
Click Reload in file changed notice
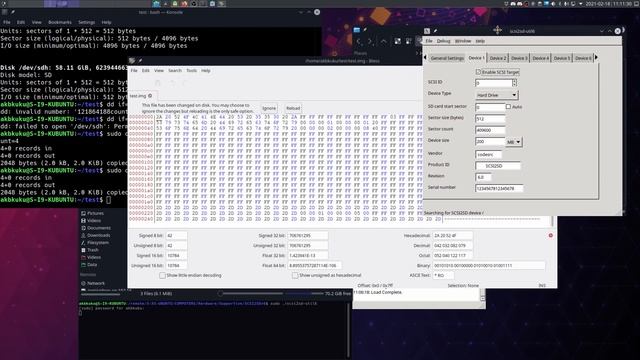293,108
